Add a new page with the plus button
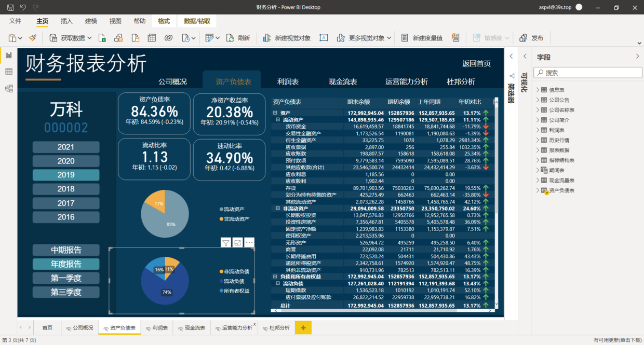 pyautogui.click(x=303, y=327)
